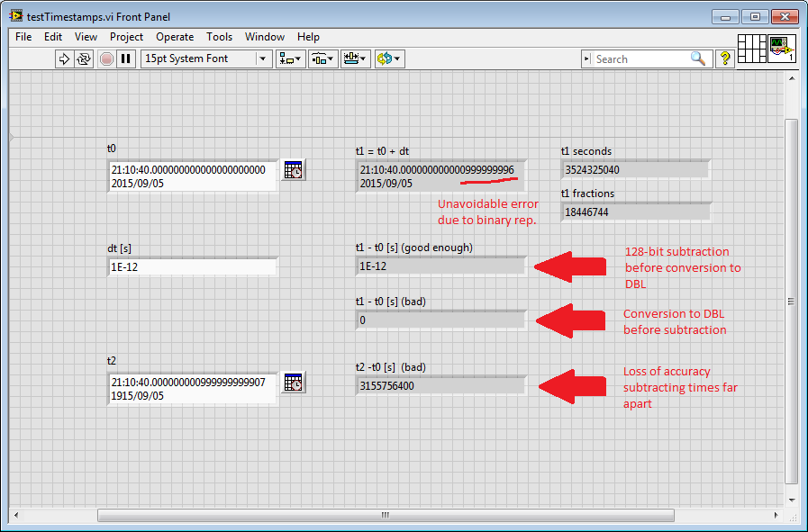Open the Resize Objects toolbar menu

tap(355, 59)
